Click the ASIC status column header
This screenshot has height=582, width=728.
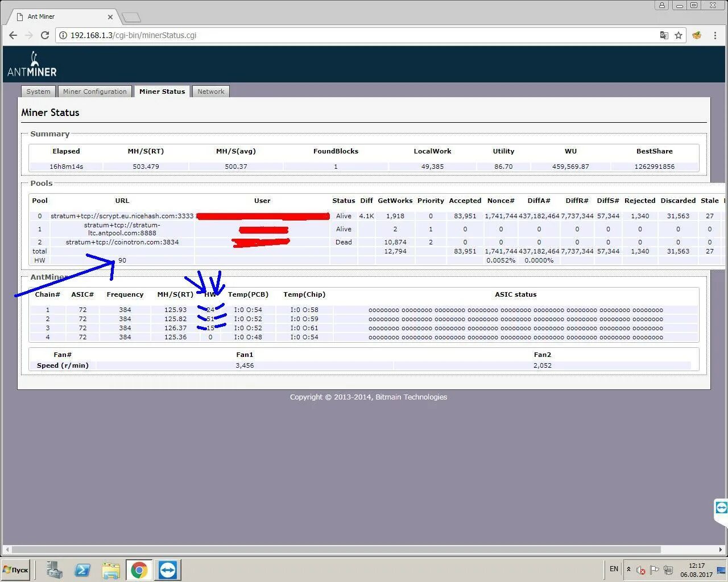click(515, 294)
